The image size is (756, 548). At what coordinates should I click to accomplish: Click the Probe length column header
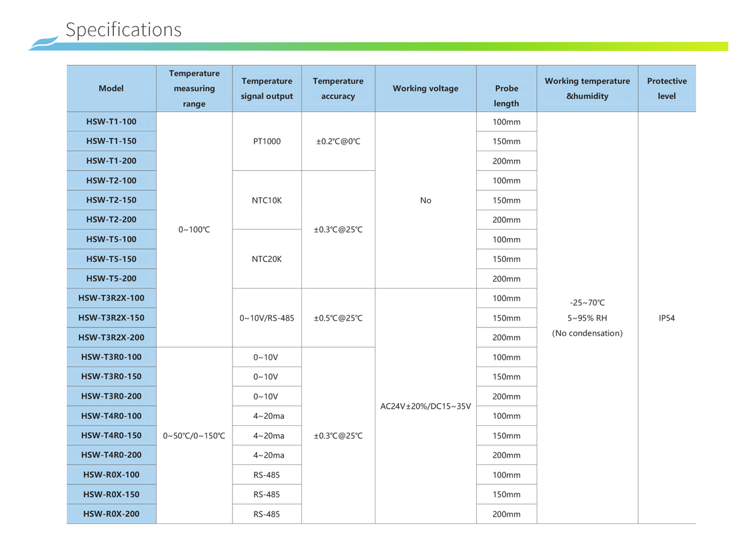pyautogui.click(x=507, y=96)
